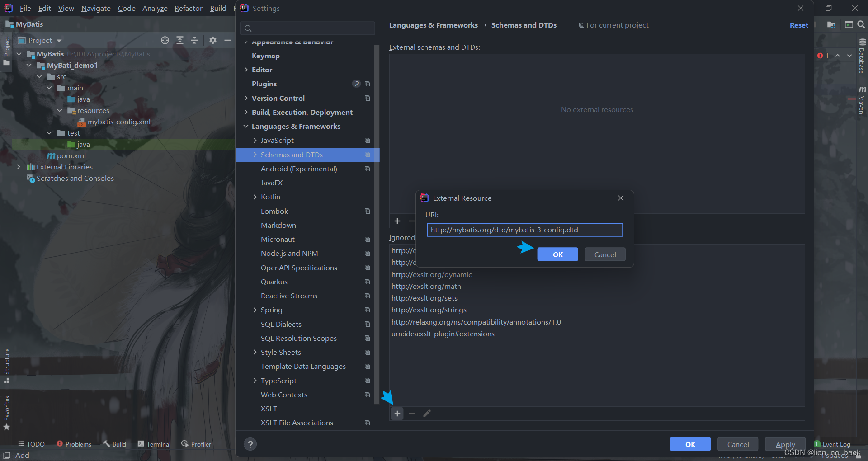The image size is (868, 461).
Task: Open the Keymap settings page
Action: point(266,56)
